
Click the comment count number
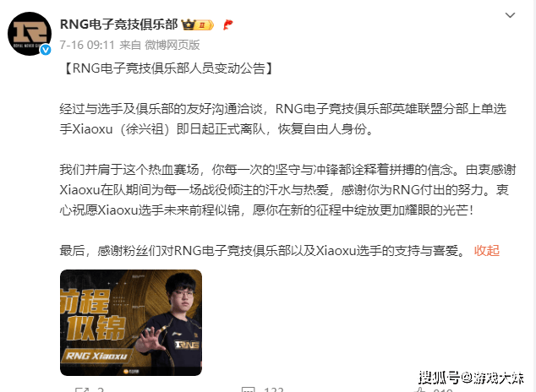(x=273, y=389)
